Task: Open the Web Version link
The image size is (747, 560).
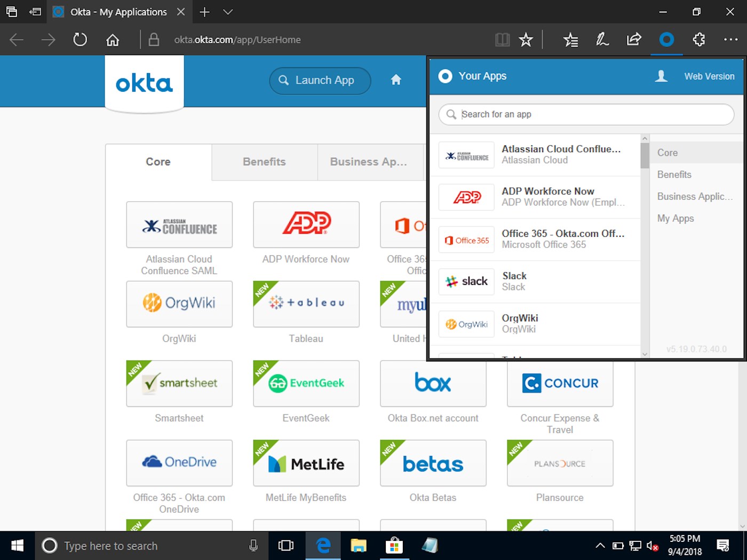Action: point(709,76)
